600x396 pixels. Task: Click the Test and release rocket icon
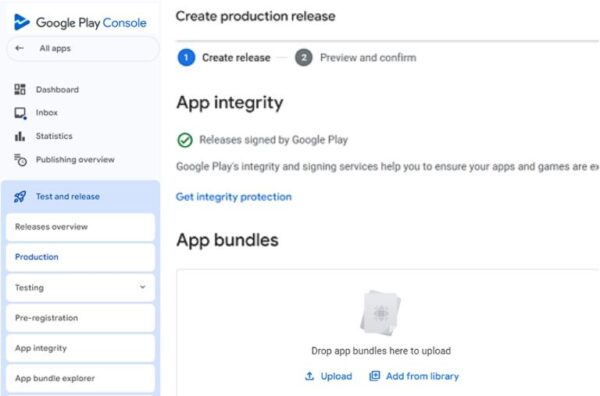pyautogui.click(x=20, y=197)
